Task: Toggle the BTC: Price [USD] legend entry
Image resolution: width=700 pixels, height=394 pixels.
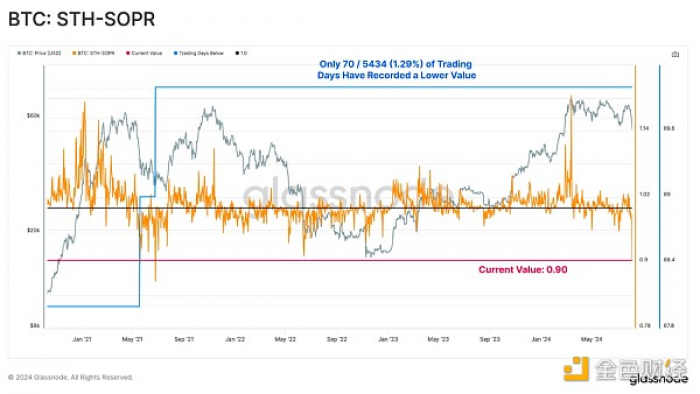Action: click(x=39, y=53)
